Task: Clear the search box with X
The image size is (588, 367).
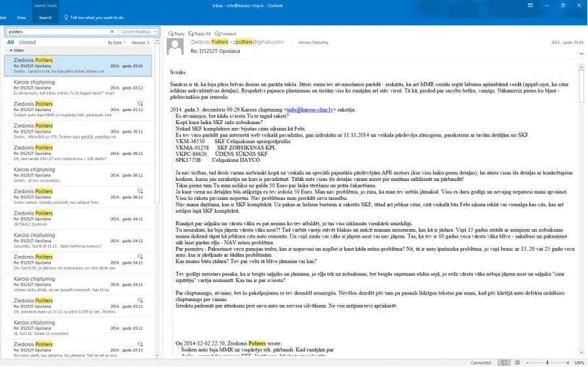Action: (112, 32)
